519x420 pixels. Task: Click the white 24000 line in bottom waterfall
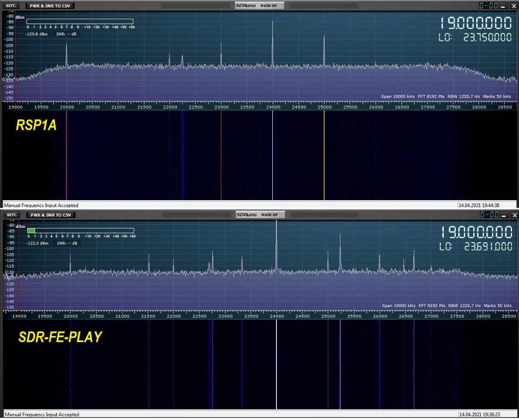click(x=276, y=365)
